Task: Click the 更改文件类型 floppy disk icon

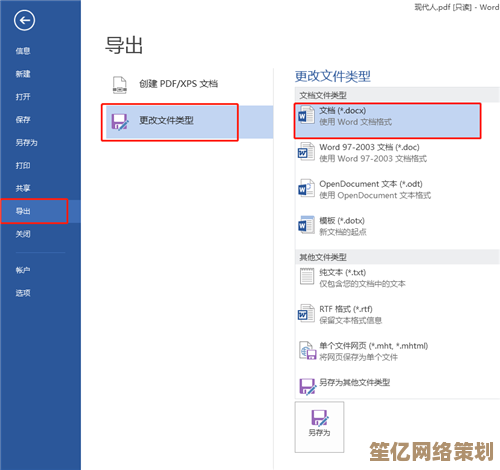Action: coord(120,122)
